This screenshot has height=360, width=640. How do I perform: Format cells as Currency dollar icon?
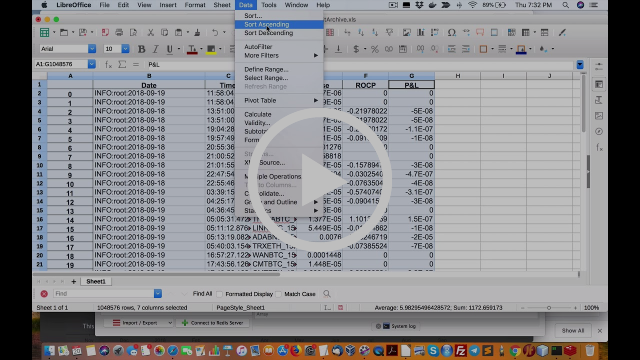coord(356,49)
